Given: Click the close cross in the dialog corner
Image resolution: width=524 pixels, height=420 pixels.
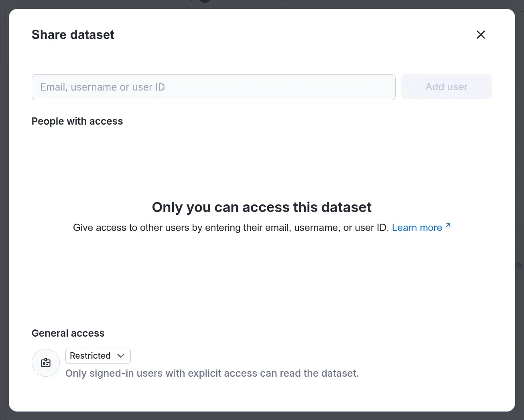Looking at the screenshot, I should point(480,34).
